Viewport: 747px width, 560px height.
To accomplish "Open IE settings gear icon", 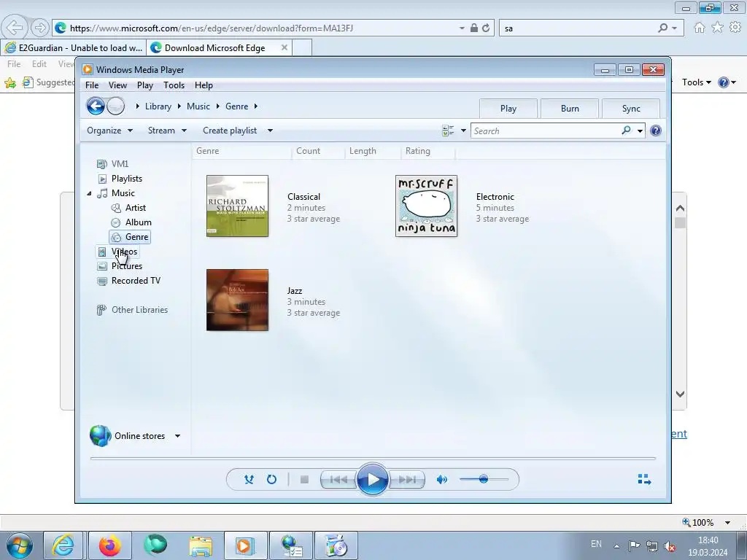I will click(735, 28).
